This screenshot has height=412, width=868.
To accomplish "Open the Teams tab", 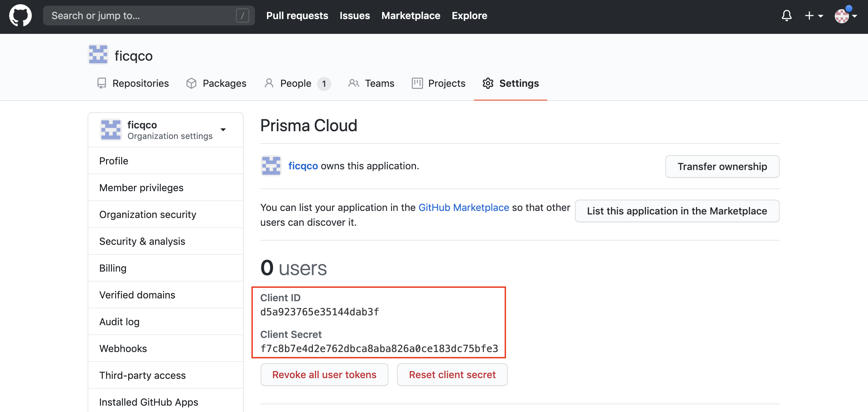I will pos(371,83).
